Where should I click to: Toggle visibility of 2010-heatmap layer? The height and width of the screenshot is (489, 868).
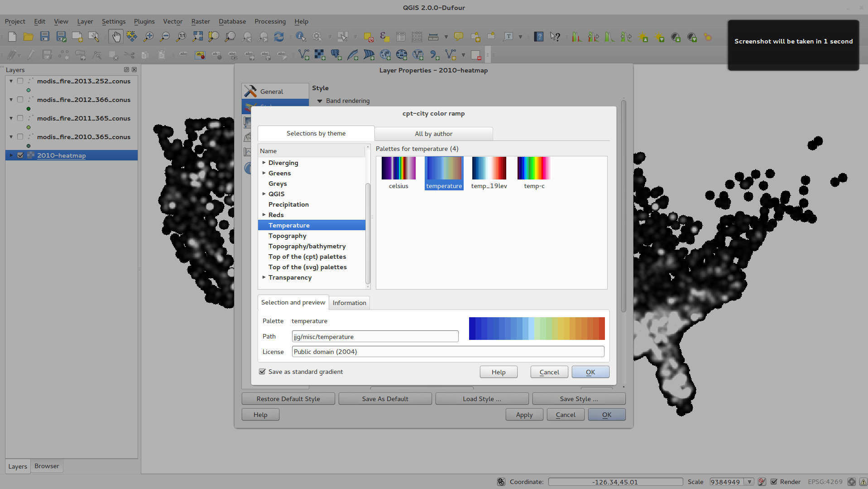click(x=20, y=155)
